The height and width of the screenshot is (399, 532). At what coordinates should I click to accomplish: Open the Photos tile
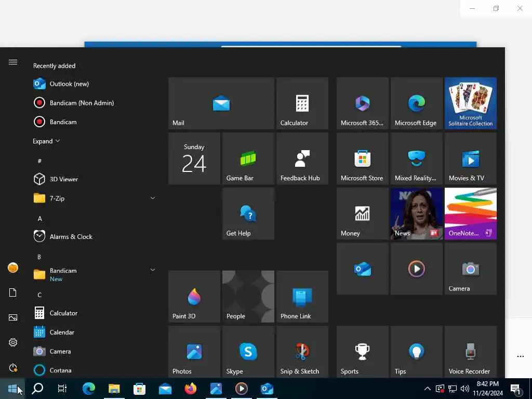point(194,352)
